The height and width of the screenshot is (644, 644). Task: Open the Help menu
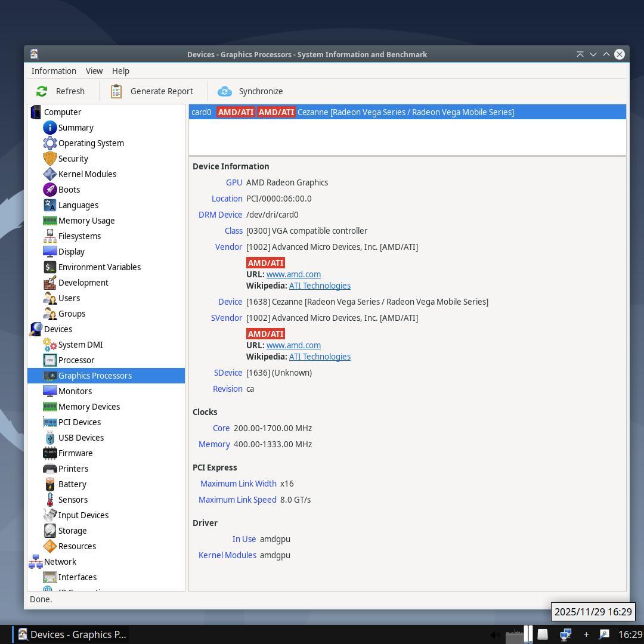(x=120, y=71)
